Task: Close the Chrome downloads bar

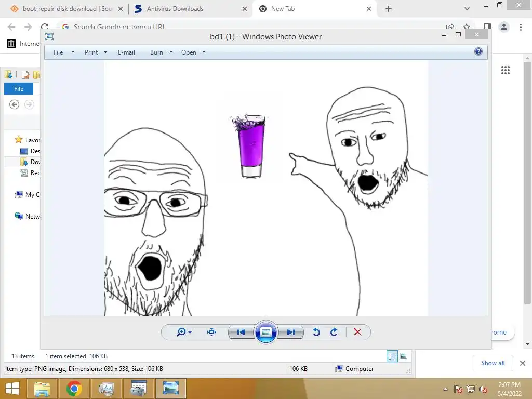Action: click(x=523, y=363)
